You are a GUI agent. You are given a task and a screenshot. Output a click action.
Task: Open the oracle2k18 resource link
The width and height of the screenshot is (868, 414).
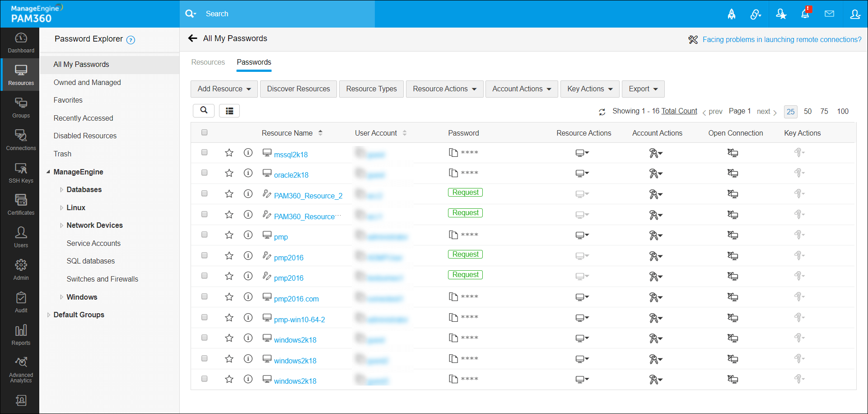291,175
